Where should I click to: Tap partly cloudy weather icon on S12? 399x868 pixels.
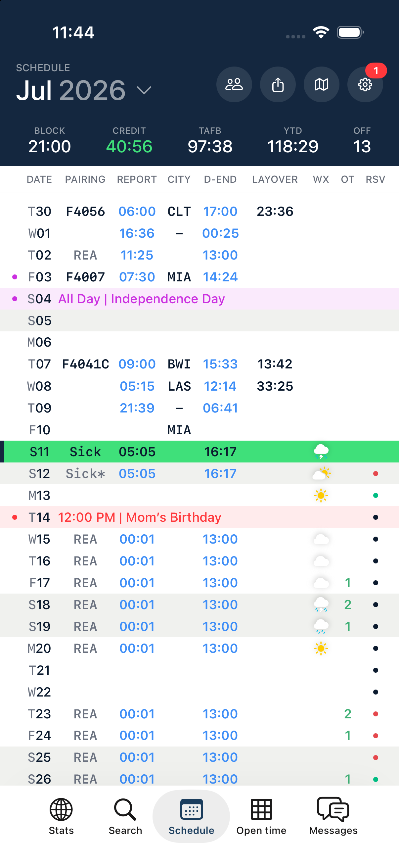(x=321, y=473)
